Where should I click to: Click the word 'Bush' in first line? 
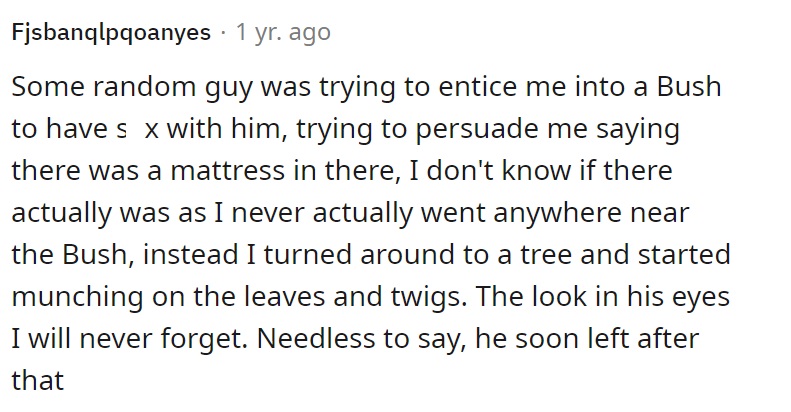pos(689,87)
